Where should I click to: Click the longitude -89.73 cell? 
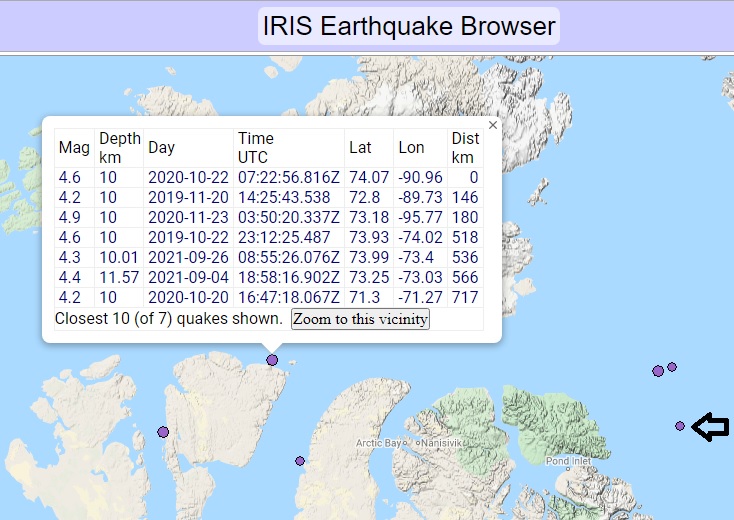[x=420, y=198]
